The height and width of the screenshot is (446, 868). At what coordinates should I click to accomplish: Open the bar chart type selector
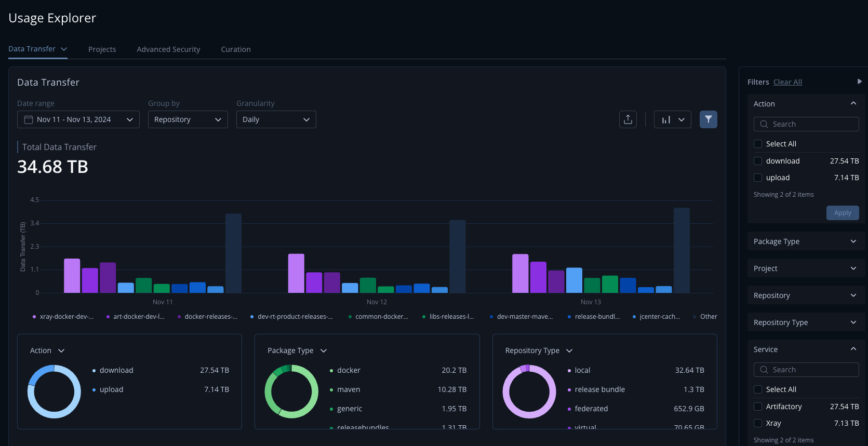pos(672,119)
